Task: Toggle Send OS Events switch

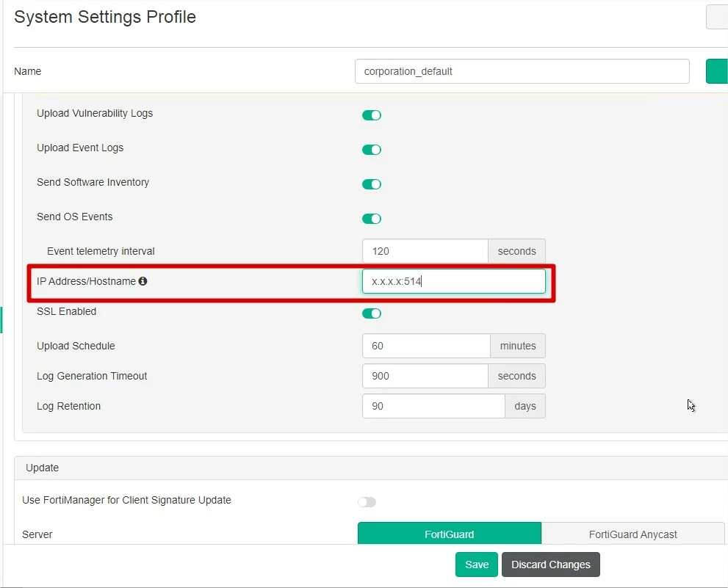Action: [x=372, y=219]
